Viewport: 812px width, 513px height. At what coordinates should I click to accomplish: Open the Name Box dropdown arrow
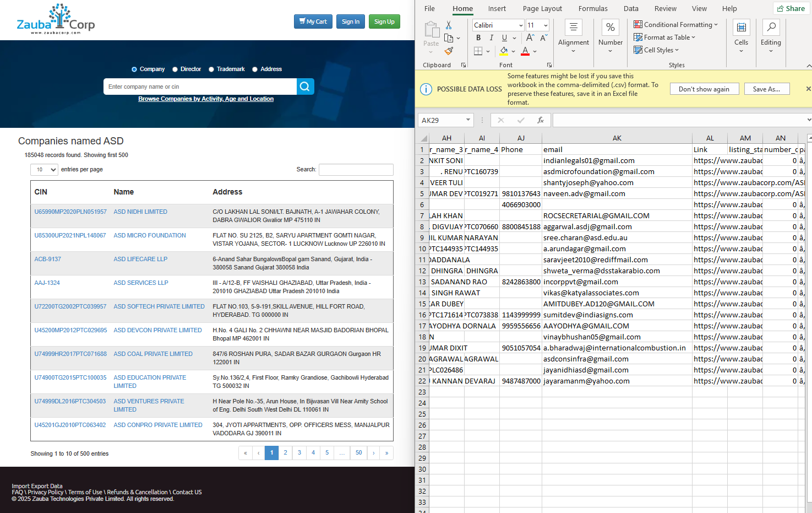pyautogui.click(x=468, y=120)
